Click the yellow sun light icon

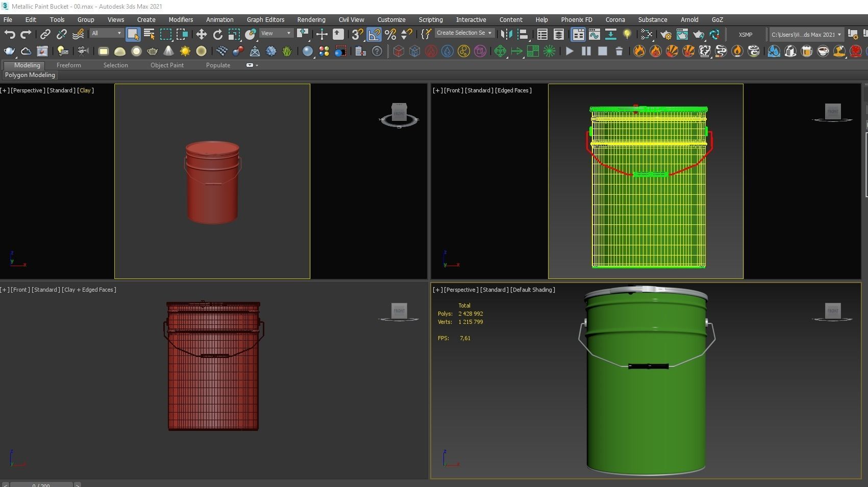click(x=185, y=51)
